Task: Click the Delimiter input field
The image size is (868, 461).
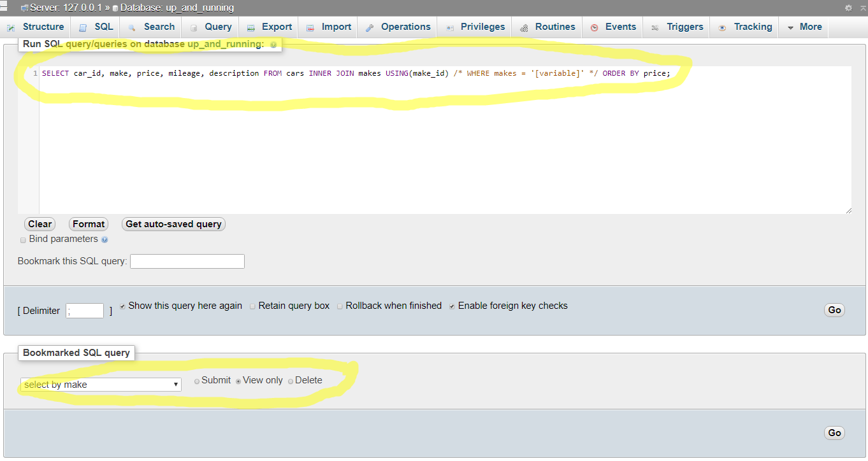Action: click(84, 311)
